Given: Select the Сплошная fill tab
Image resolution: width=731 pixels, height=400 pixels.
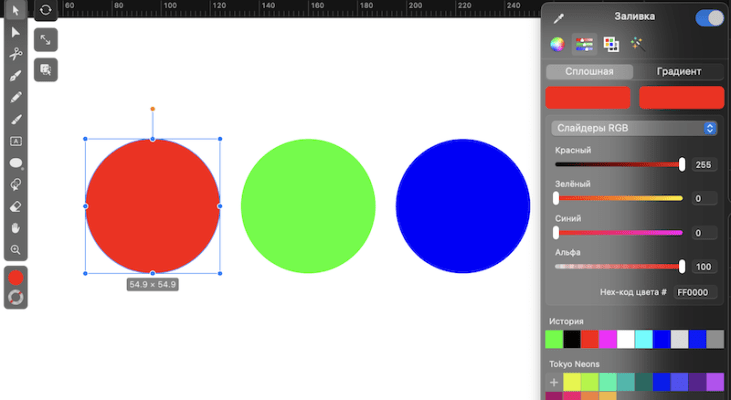Looking at the screenshot, I should pyautogui.click(x=589, y=72).
